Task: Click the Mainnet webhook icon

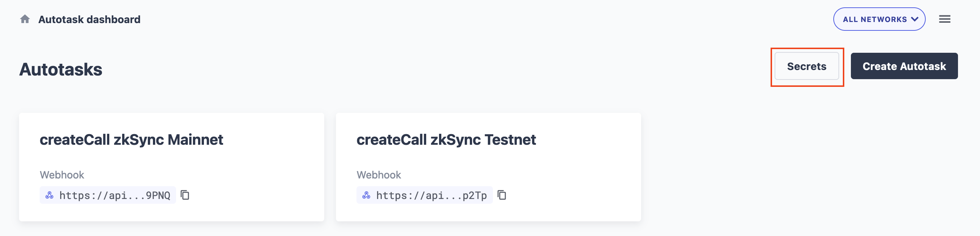Action: pos(50,195)
